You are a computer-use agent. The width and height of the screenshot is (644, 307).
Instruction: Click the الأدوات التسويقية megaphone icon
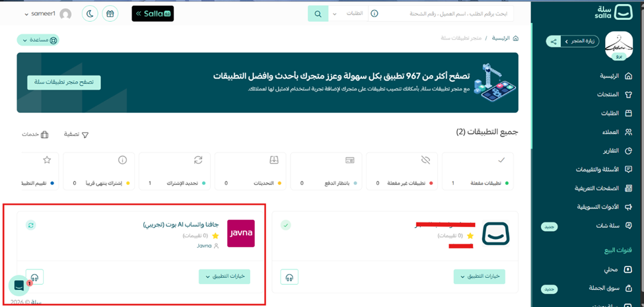tap(628, 207)
